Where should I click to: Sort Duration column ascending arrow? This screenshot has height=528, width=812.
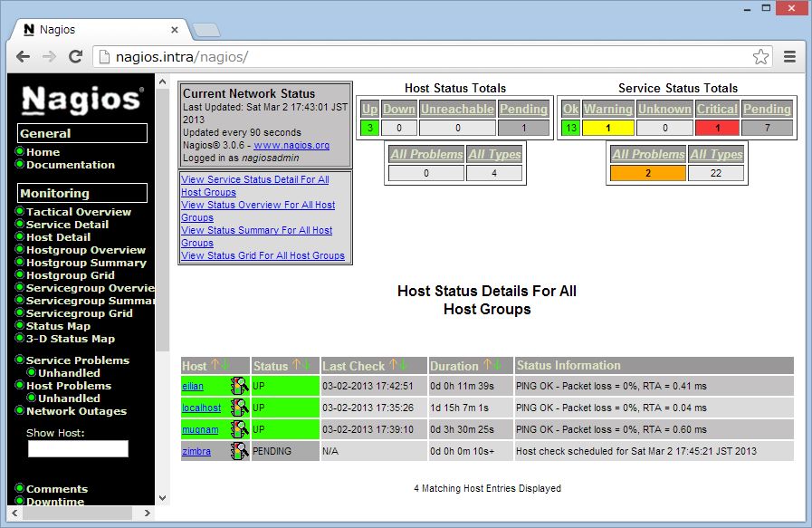click(487, 365)
